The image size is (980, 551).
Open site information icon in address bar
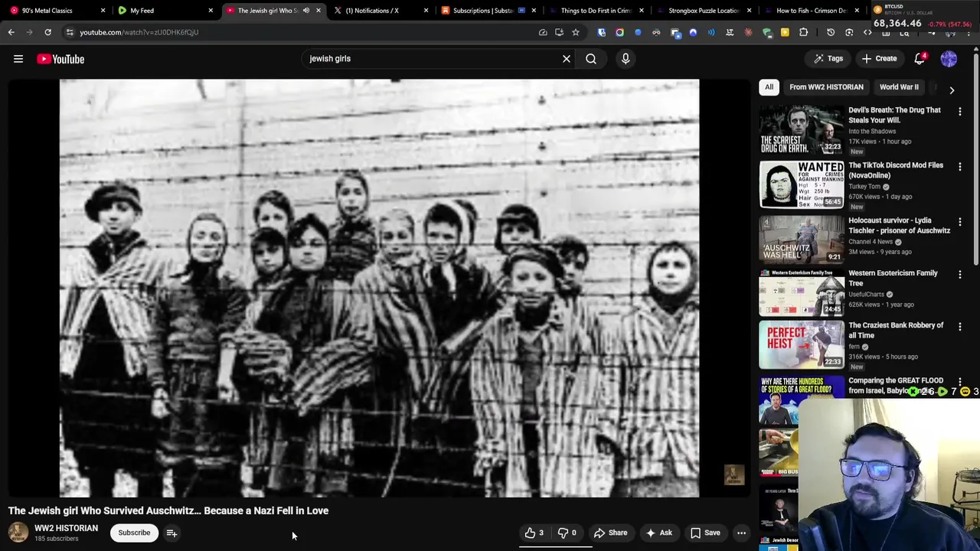click(x=70, y=32)
